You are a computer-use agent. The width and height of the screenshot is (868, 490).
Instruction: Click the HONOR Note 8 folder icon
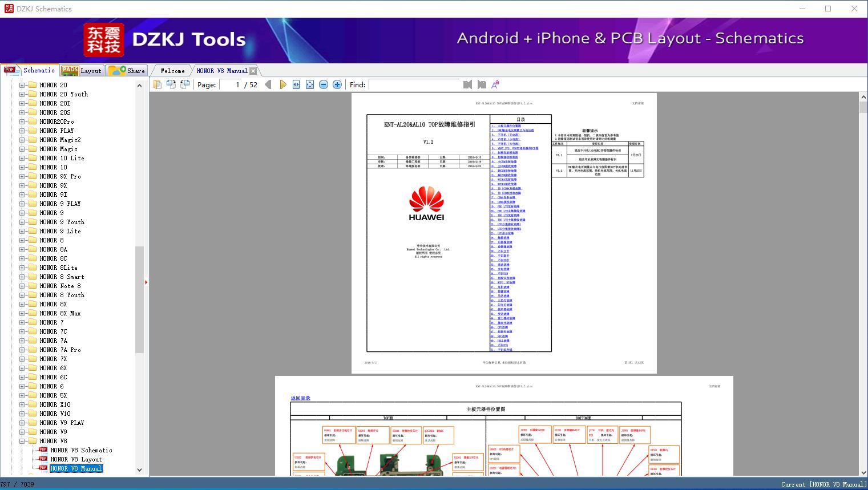tap(33, 286)
